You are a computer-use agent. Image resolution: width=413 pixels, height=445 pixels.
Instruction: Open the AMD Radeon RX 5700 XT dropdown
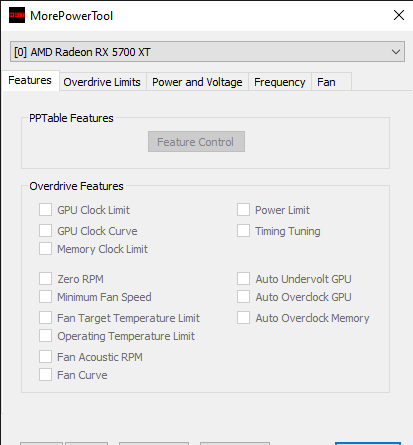click(x=207, y=52)
